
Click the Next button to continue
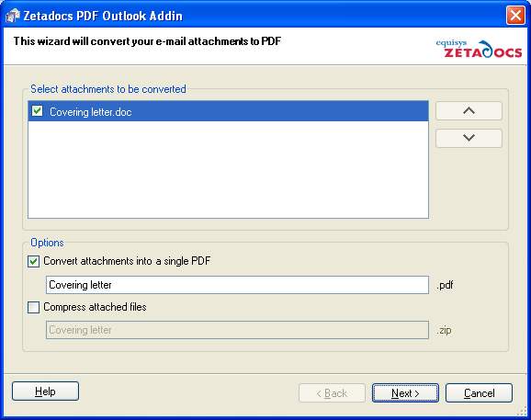coord(405,393)
